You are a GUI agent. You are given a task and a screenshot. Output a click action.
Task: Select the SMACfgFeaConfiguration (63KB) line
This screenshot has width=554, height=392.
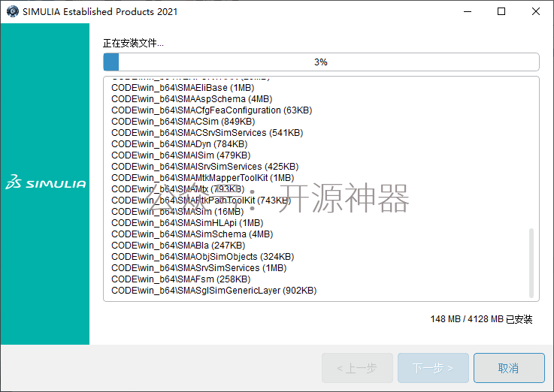coord(212,110)
